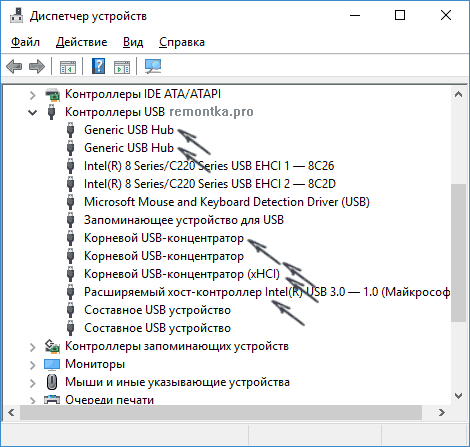Click the icon of Intel USB EHCI 1 — 8C26
Viewport: 470px width, 447px height.
70,166
